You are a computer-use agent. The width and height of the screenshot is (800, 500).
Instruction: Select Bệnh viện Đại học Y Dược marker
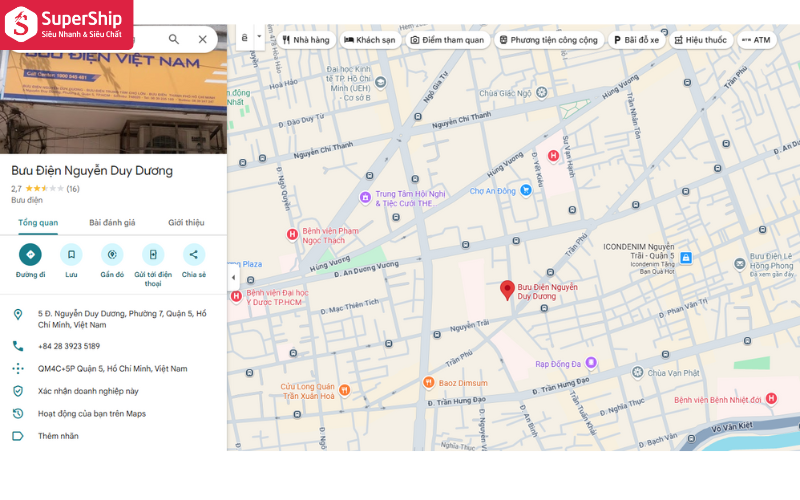[236, 296]
